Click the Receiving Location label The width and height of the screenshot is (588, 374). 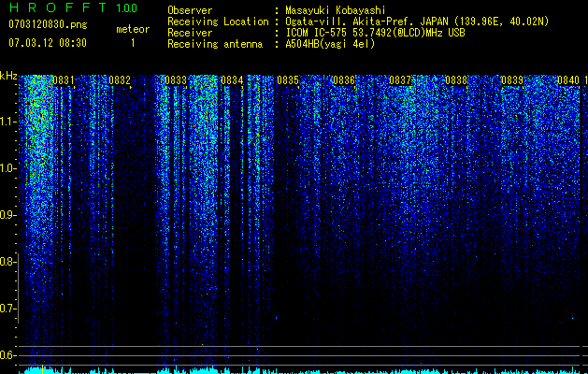tap(218, 22)
